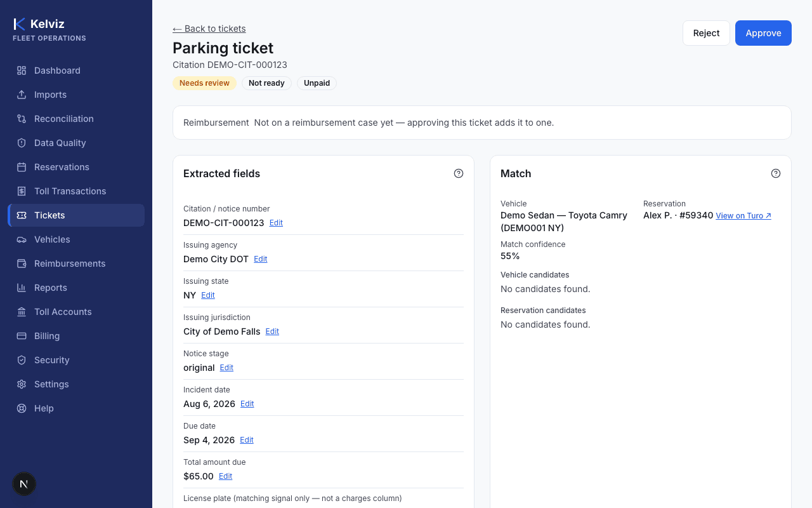The image size is (812, 508).
Task: Click the Help lifebuoy icon
Action: click(x=22, y=408)
